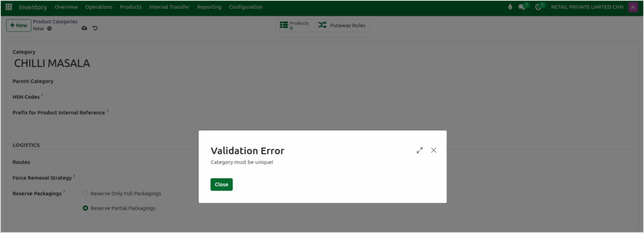Click the Putaway Rules shuffle icon
This screenshot has height=233, width=644.
[323, 25]
